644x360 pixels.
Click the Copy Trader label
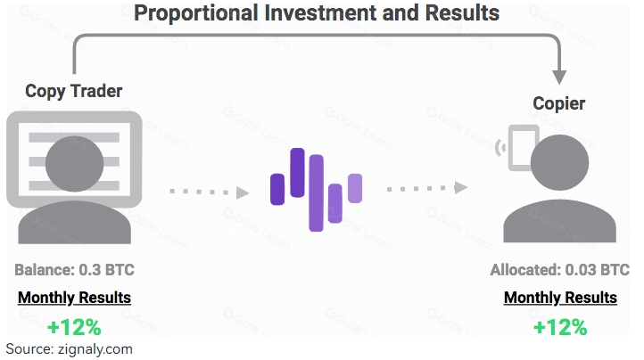74,91
